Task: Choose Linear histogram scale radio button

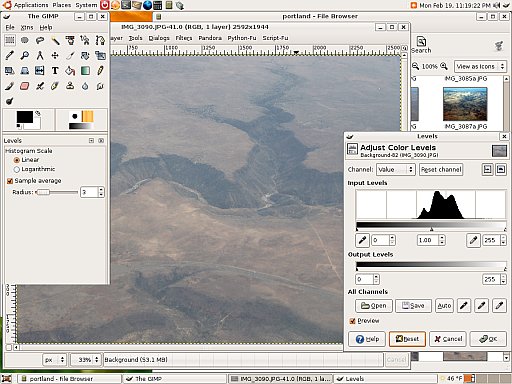Action: coord(16,160)
